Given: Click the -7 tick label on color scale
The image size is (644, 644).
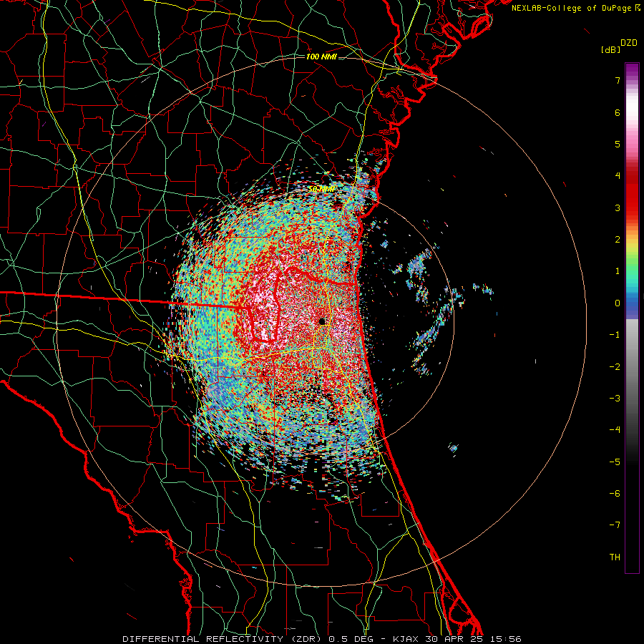Looking at the screenshot, I should point(615,525).
